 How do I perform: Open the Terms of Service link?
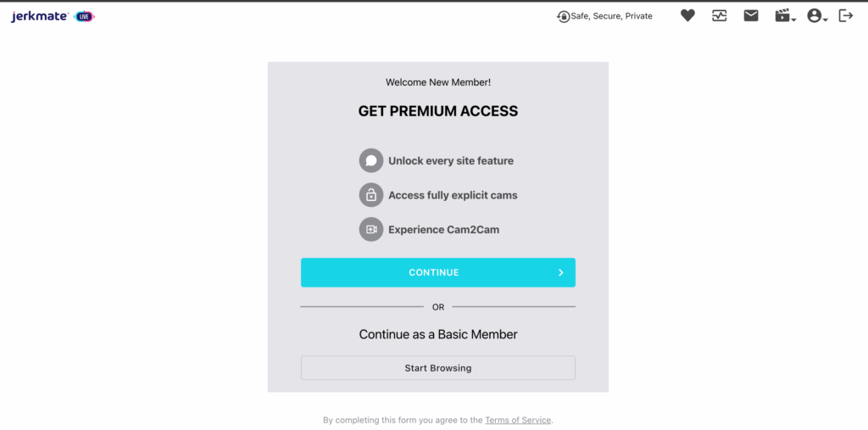point(518,420)
